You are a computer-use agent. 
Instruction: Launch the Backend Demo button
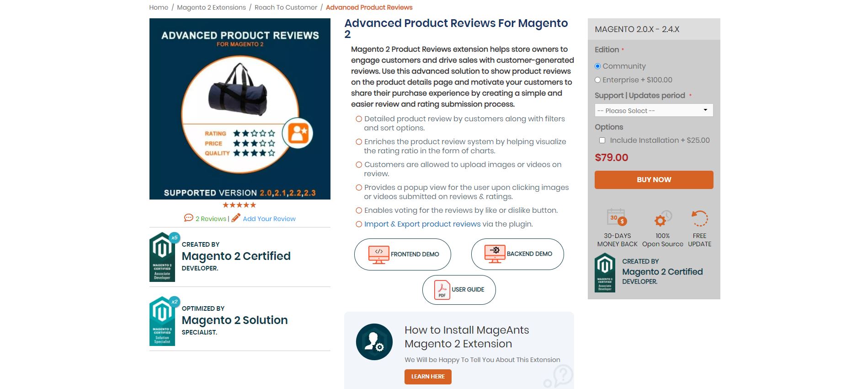(x=517, y=254)
